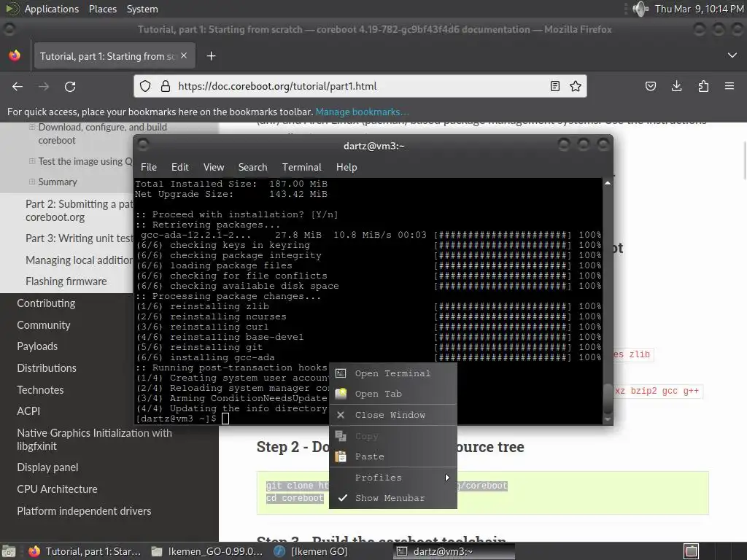Switch to the [Ikemen GO] taskbar window
Image resolution: width=747 pixels, height=560 pixels.
coord(311,551)
